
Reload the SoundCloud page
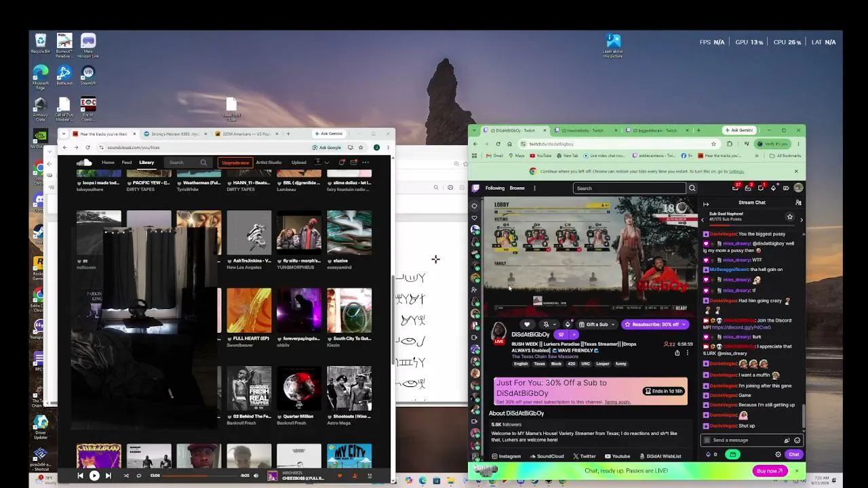coord(87,147)
